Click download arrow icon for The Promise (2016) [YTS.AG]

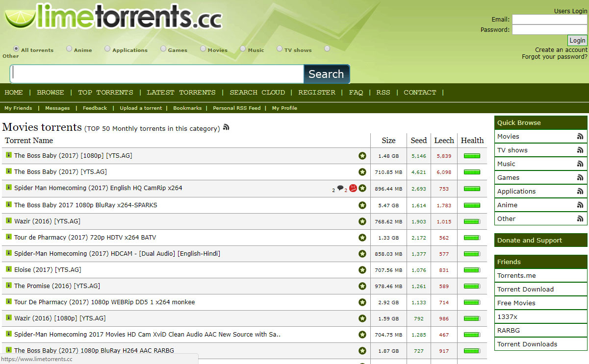point(8,285)
